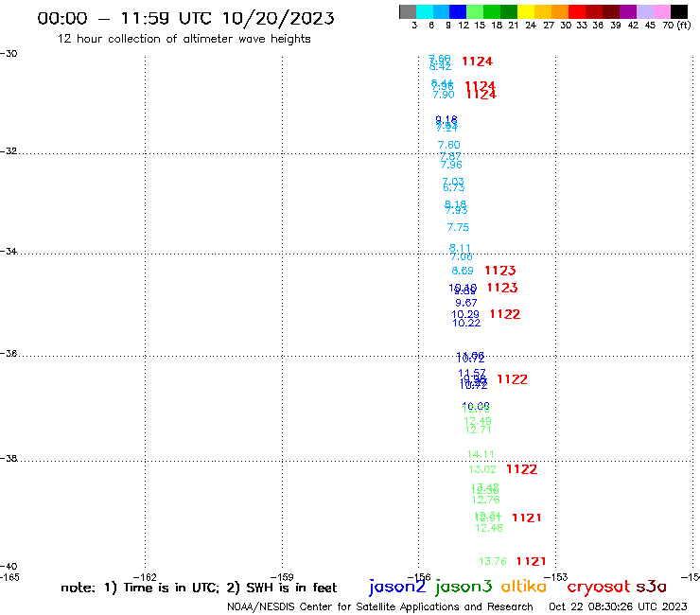The height and width of the screenshot is (615, 700).
Task: Select the orange 'altika' satellite label
Action: point(524,587)
